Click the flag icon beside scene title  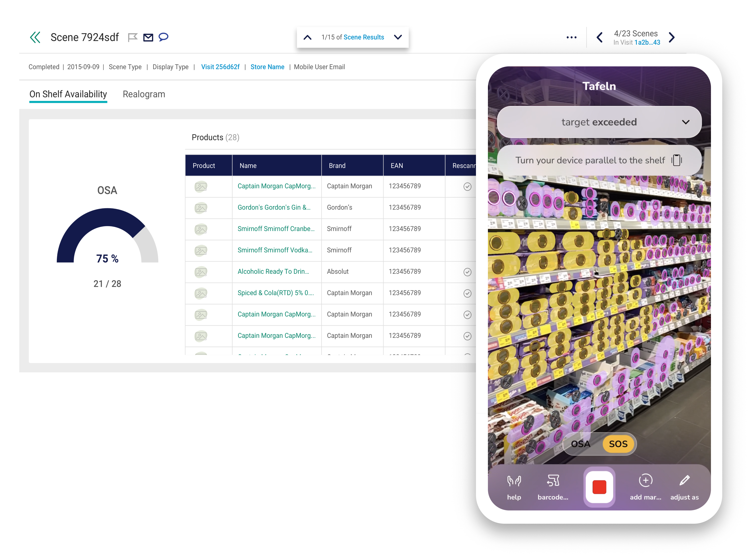pyautogui.click(x=133, y=37)
